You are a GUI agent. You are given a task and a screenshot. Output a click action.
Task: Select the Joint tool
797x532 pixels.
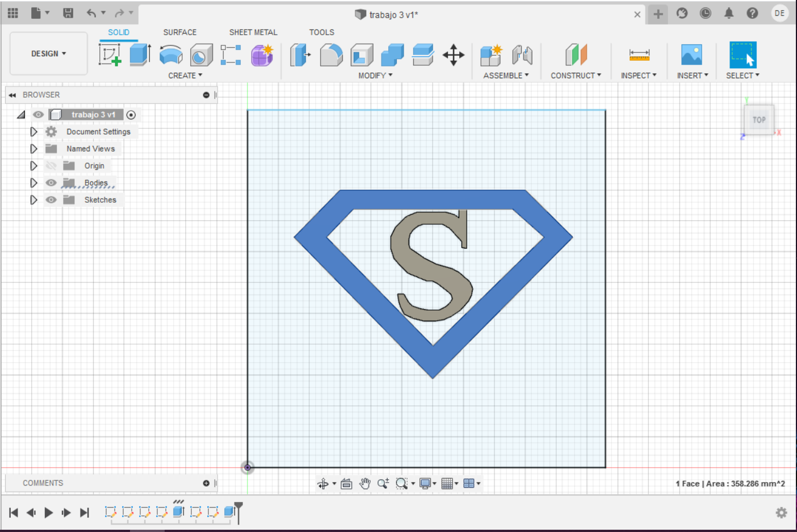click(x=522, y=55)
